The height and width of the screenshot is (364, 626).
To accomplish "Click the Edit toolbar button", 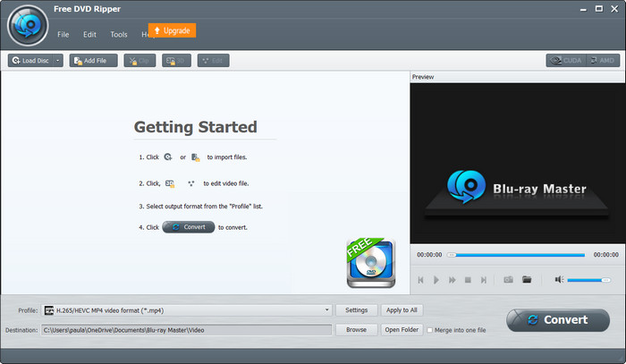I will point(213,60).
